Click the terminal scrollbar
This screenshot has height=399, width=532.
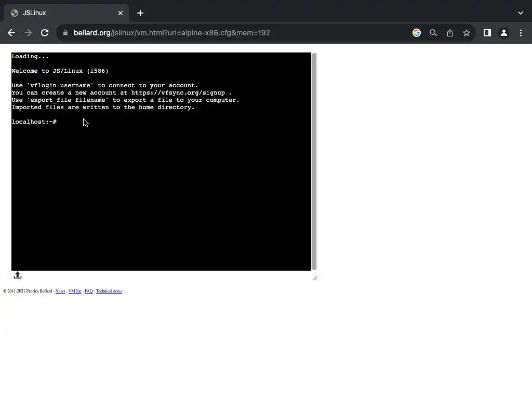coord(314,162)
